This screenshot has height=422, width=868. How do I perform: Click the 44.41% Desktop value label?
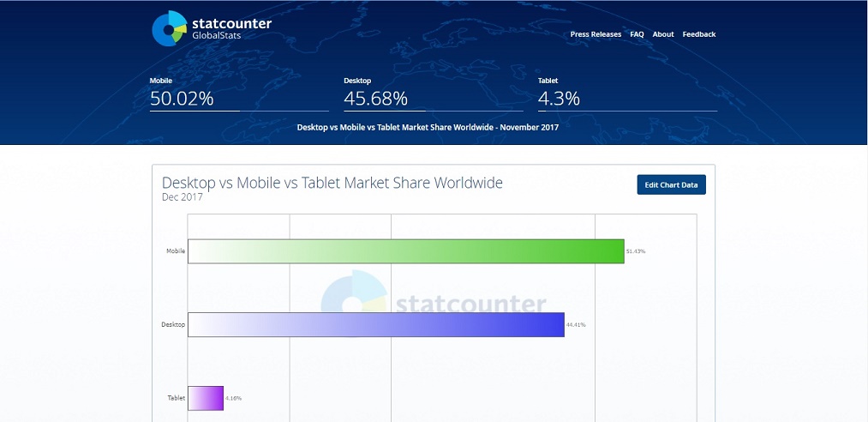click(576, 324)
